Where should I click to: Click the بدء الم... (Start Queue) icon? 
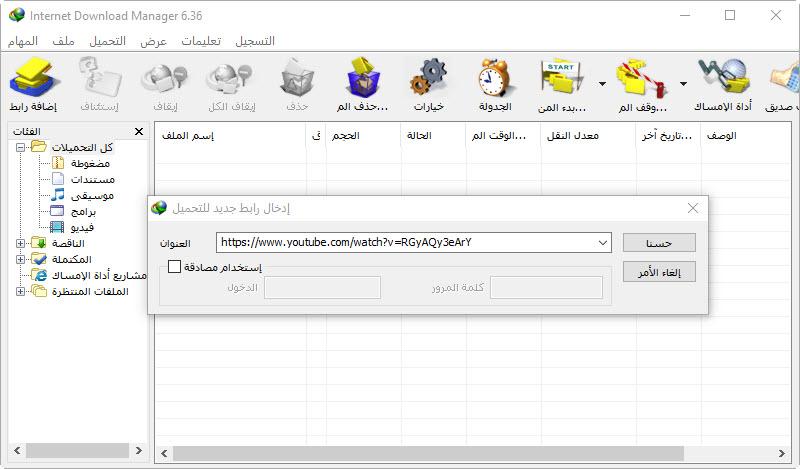(562, 78)
